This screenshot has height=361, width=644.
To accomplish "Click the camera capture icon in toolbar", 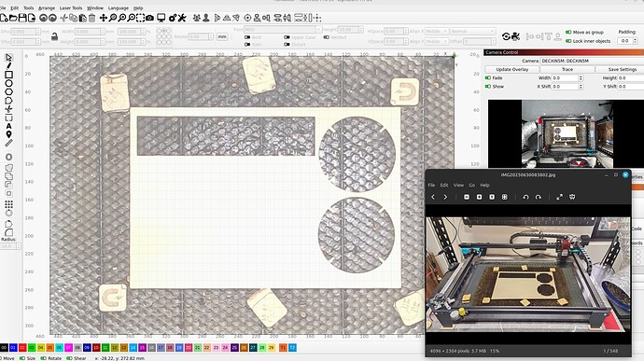I will coord(150,18).
